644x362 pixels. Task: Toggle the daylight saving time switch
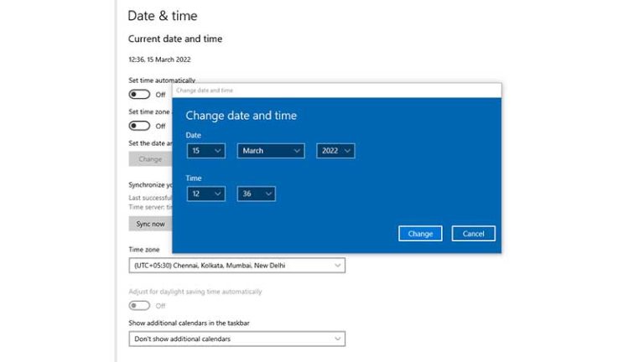[139, 306]
